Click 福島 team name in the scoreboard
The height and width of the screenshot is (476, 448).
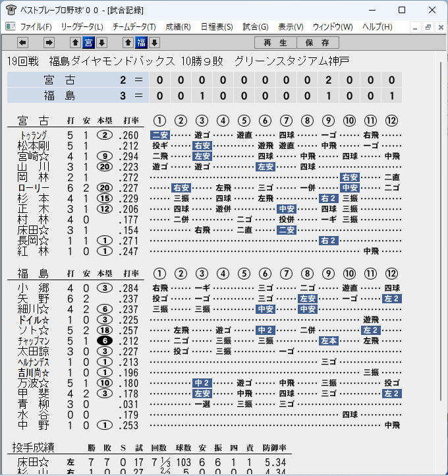point(59,96)
